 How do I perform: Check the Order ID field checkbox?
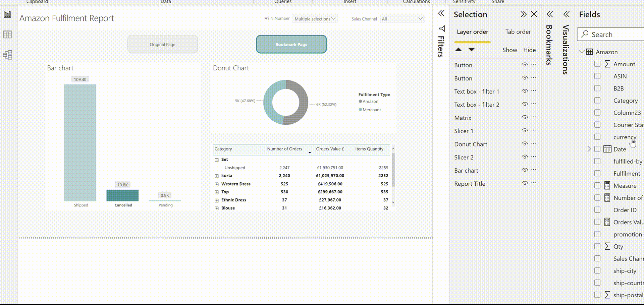597,210
